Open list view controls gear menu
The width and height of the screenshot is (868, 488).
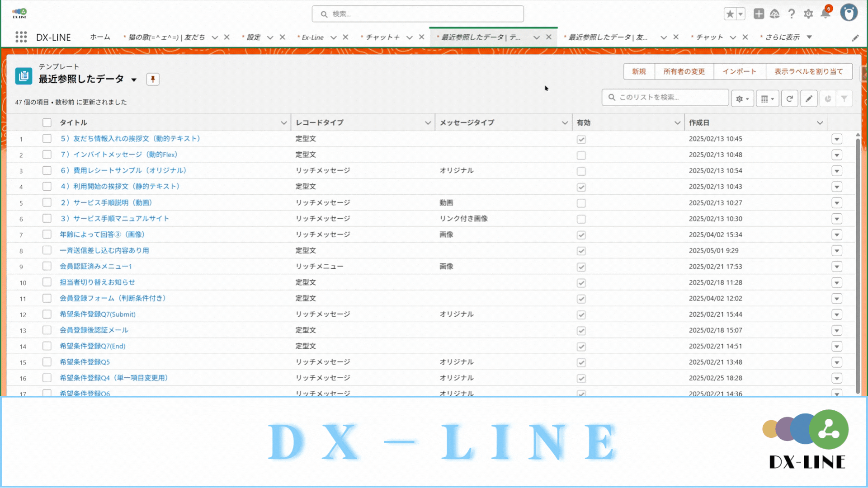click(742, 99)
